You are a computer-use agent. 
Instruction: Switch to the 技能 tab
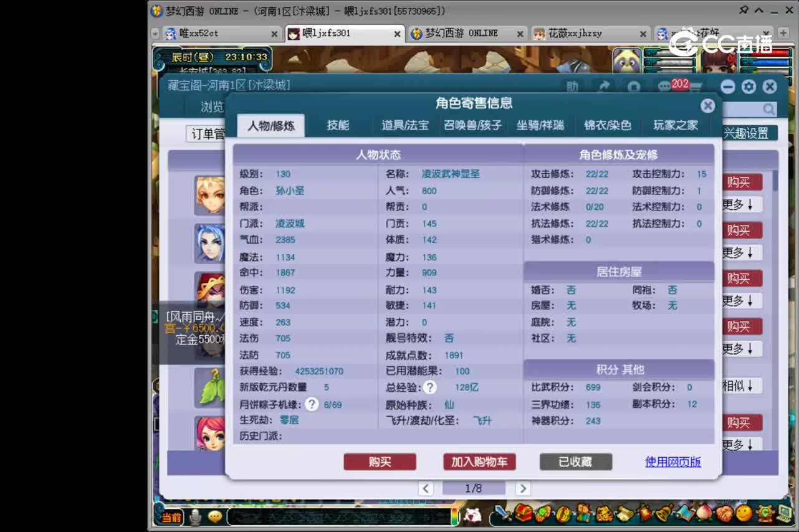click(x=338, y=125)
